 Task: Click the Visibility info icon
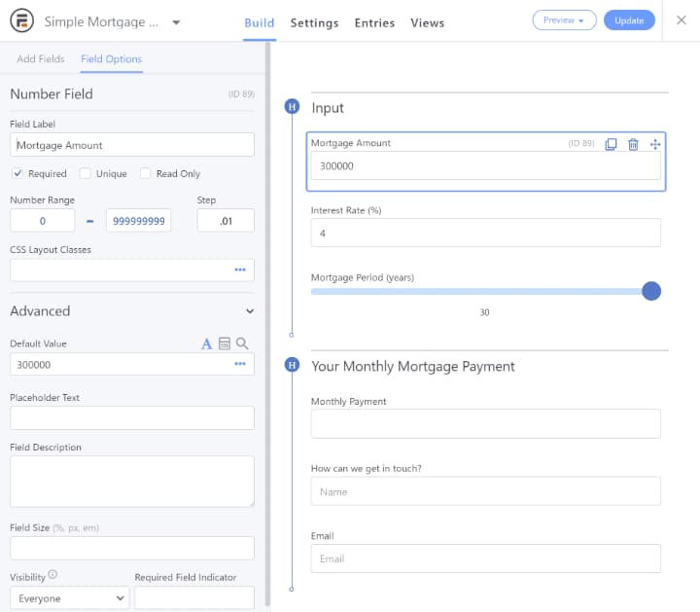52,574
